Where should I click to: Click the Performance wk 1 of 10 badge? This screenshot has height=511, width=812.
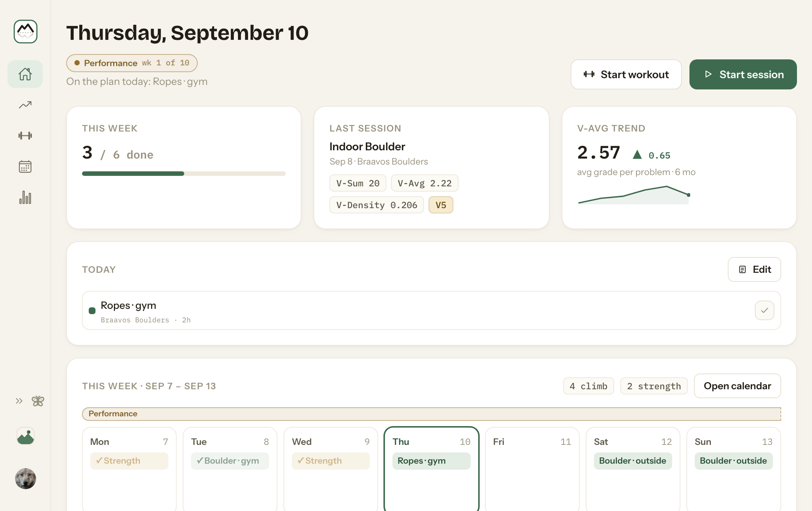point(132,63)
